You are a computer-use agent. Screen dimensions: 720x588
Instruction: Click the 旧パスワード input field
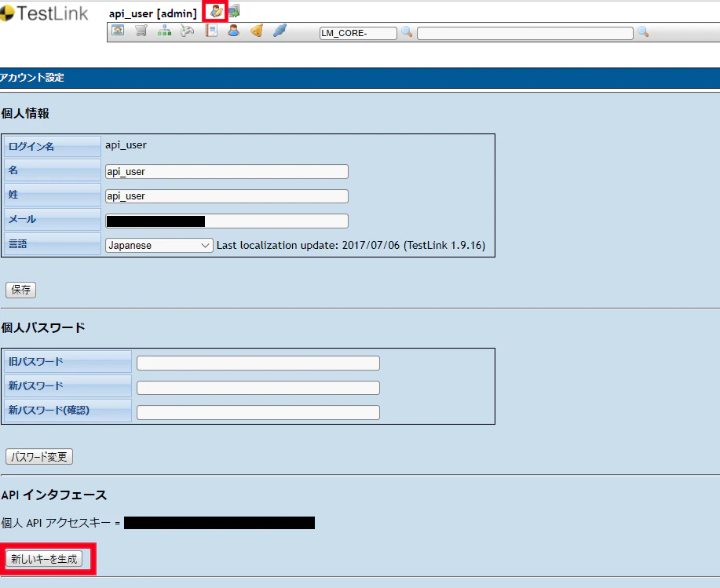[258, 363]
